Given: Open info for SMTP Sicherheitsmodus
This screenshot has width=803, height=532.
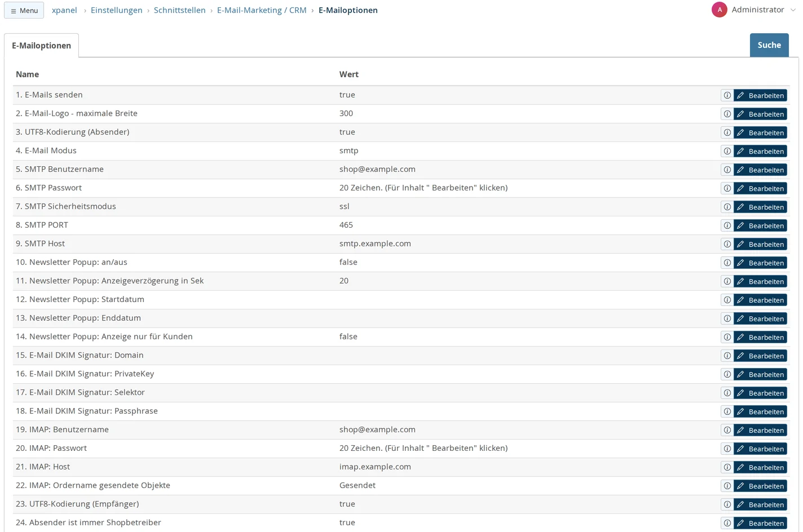Looking at the screenshot, I should 727,207.
